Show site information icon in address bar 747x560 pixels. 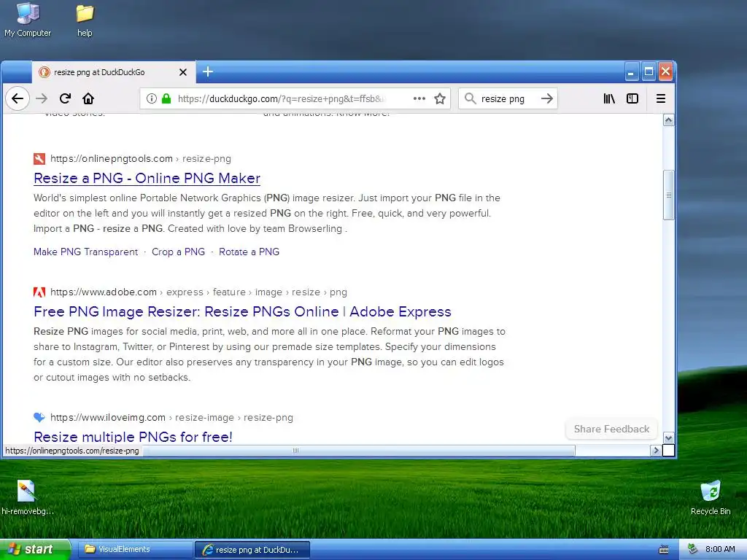tap(152, 98)
